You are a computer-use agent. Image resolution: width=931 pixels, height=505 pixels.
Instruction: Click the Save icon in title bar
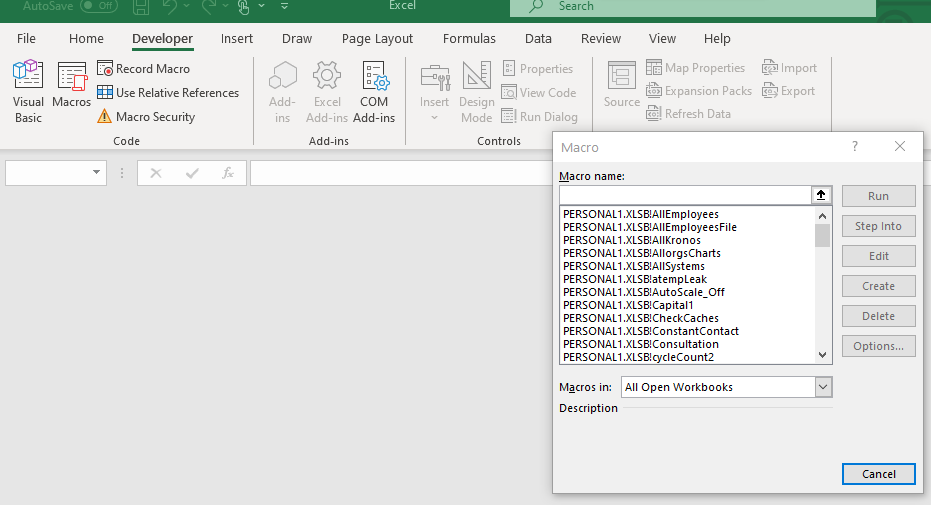(x=141, y=7)
